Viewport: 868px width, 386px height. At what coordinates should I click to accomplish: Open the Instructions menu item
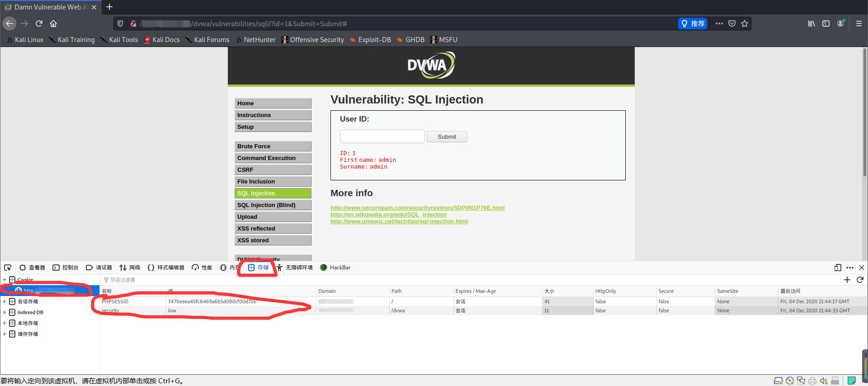click(273, 115)
